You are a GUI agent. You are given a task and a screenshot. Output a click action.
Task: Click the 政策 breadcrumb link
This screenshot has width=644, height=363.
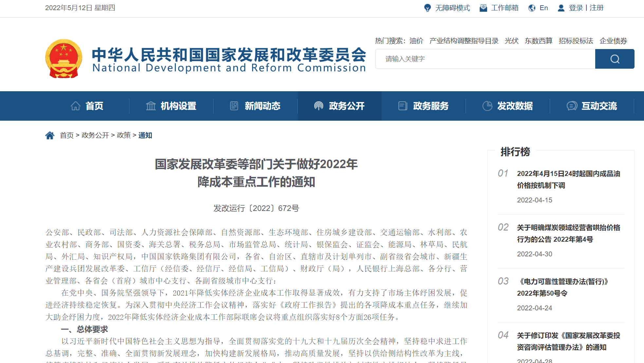coord(123,135)
